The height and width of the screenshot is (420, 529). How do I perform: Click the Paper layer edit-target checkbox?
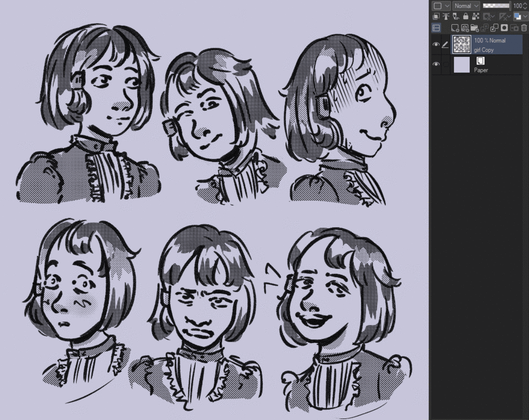point(446,64)
